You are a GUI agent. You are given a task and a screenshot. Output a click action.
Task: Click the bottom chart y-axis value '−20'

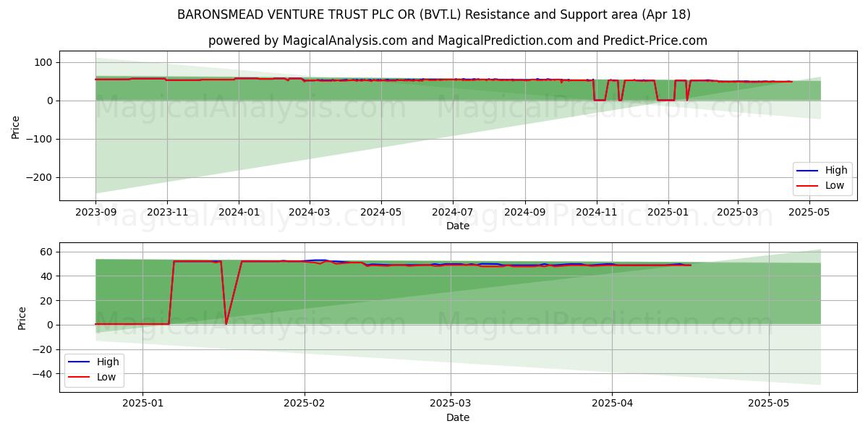coord(43,350)
